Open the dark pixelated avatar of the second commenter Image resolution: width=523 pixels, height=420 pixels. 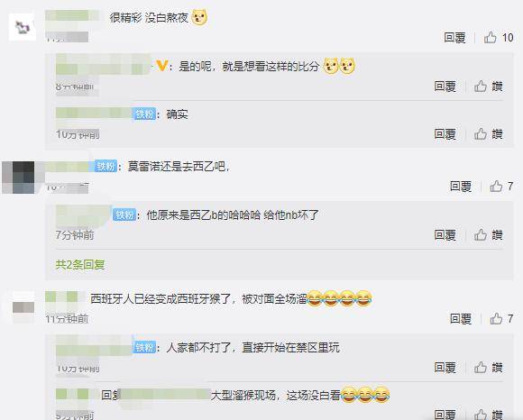(x=18, y=178)
